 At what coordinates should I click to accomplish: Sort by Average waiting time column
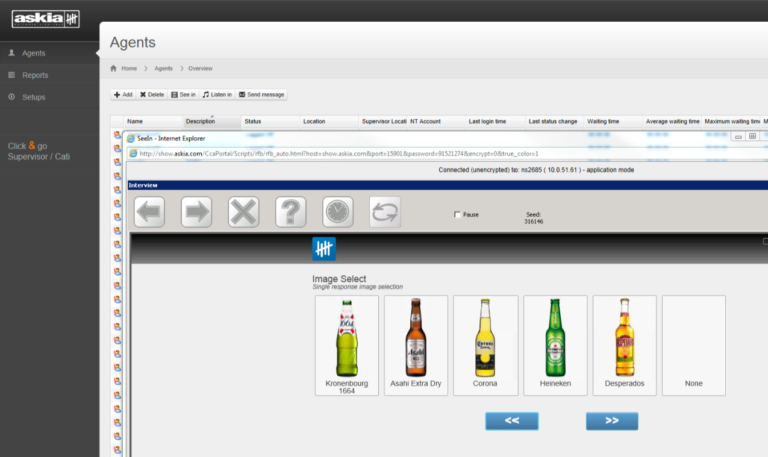point(672,121)
